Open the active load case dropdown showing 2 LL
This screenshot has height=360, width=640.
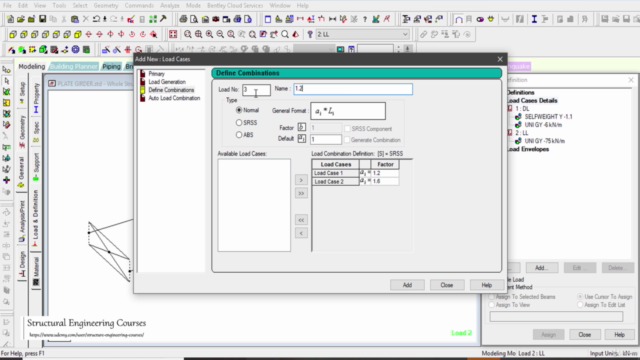tap(362, 34)
